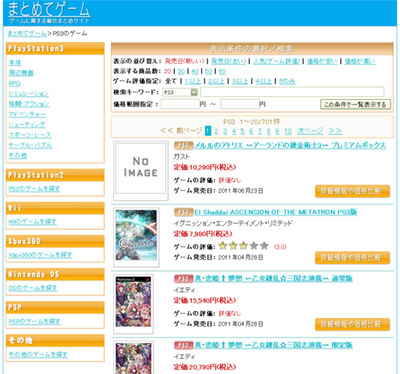Click 詳細情報や価格比較 button for El Shaddai
Image resolution: width=400 pixels, height=374 pixels.
tap(352, 258)
